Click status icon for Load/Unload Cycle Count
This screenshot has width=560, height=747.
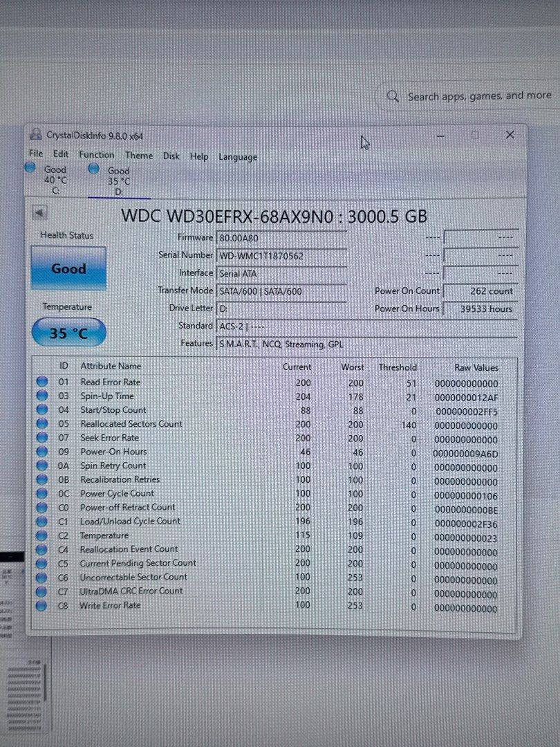tap(42, 522)
